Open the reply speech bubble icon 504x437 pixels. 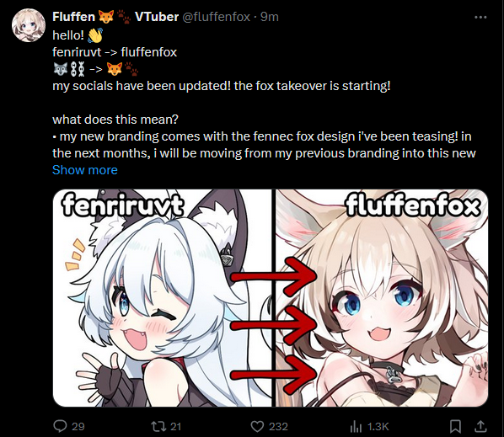pos(60,426)
